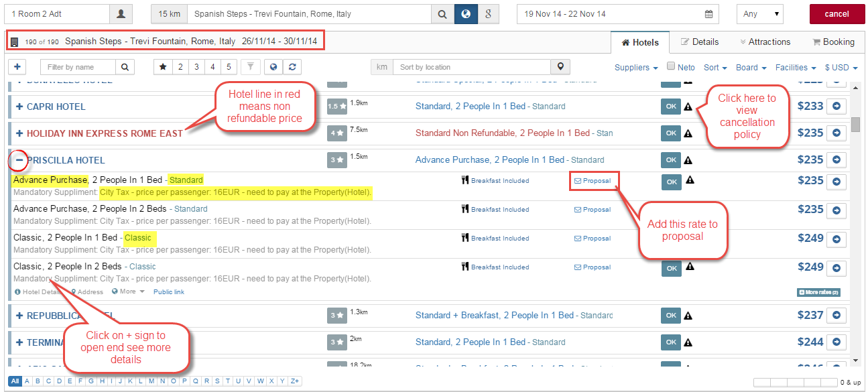Image resolution: width=868 pixels, height=392 pixels.
Task: Expand the CAPRI HOTEL row
Action: pyautogui.click(x=19, y=107)
